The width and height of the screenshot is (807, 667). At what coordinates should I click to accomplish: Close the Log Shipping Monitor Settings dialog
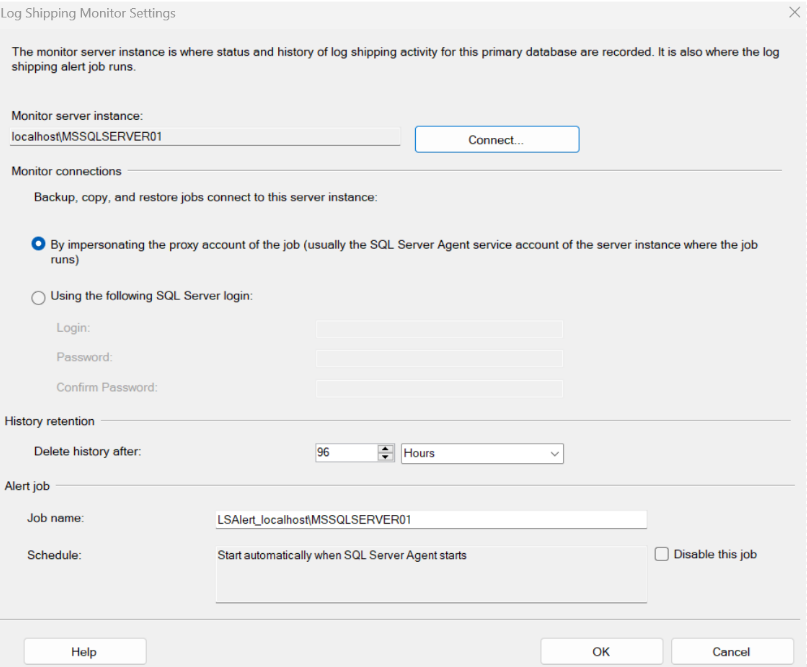[794, 12]
